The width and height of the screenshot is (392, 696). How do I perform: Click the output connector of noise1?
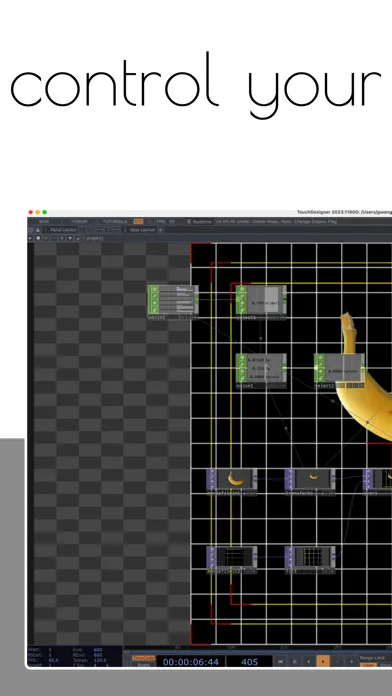(285, 368)
